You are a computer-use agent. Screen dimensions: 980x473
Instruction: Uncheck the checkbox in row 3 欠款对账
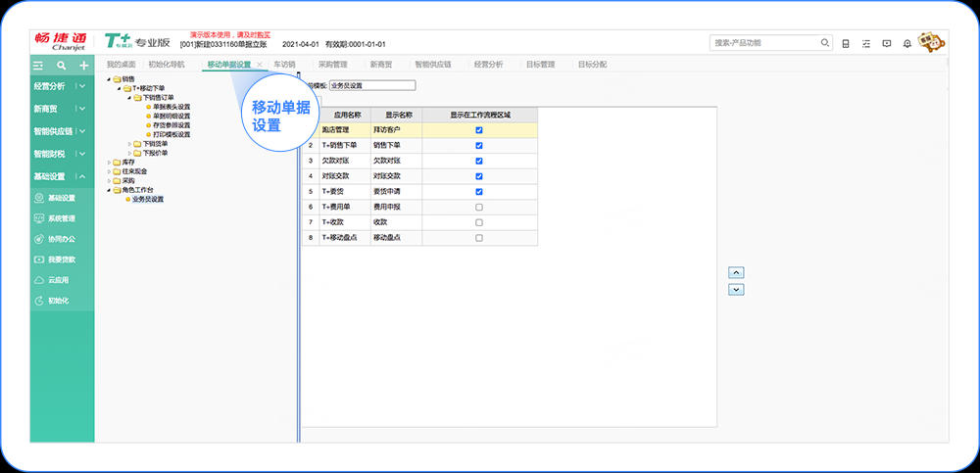[x=479, y=161]
